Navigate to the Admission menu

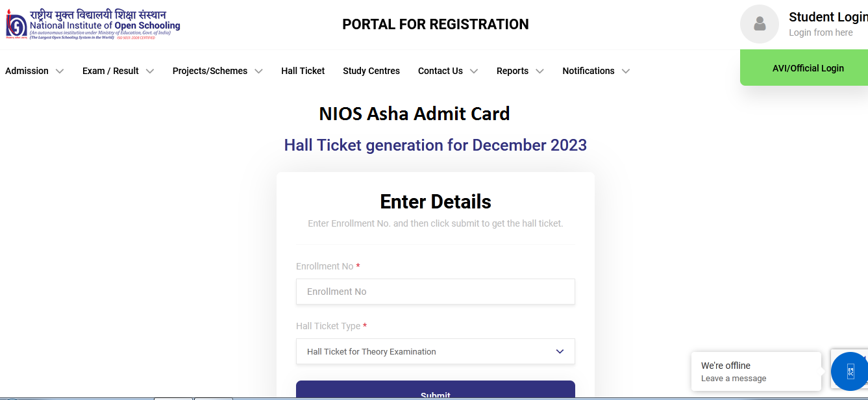(x=27, y=71)
